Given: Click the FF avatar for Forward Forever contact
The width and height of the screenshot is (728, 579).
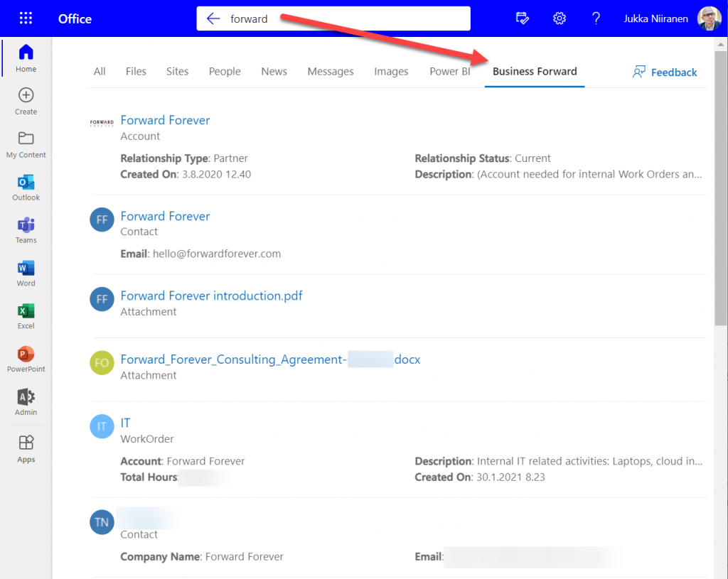Looking at the screenshot, I should point(102,220).
